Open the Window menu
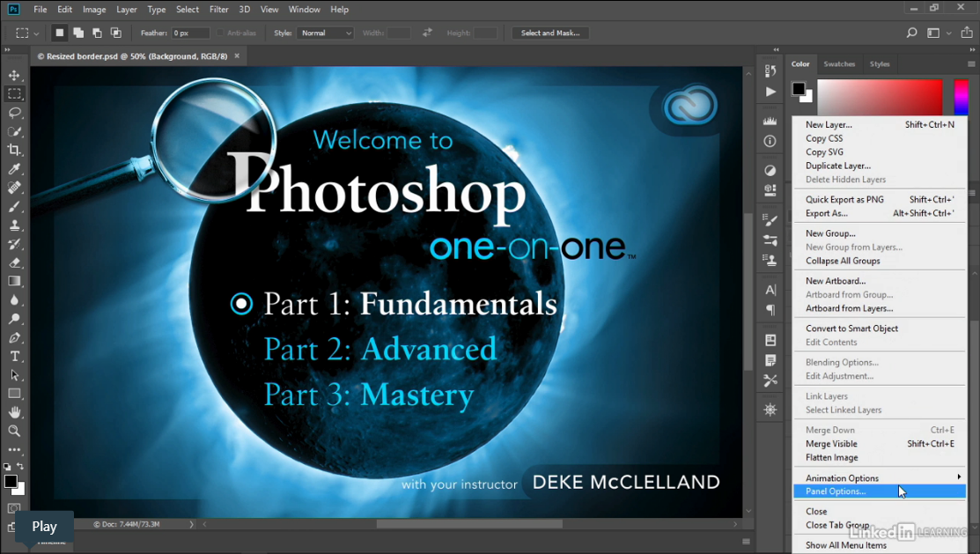980x554 pixels. pos(305,10)
